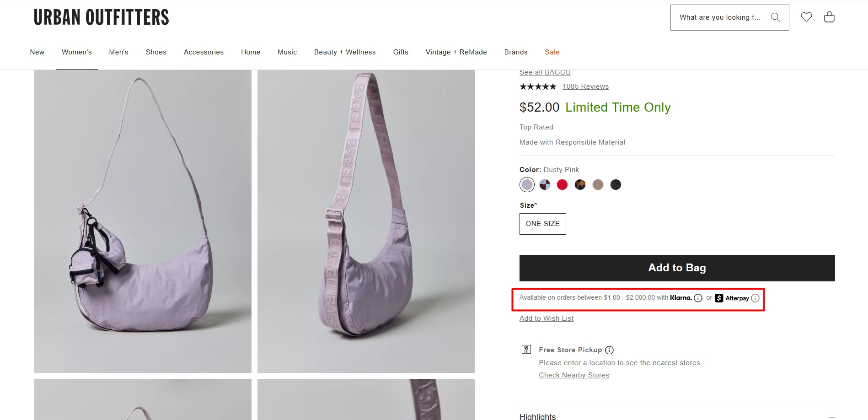Click the Klarna info icon
868x420 pixels.
click(698, 298)
